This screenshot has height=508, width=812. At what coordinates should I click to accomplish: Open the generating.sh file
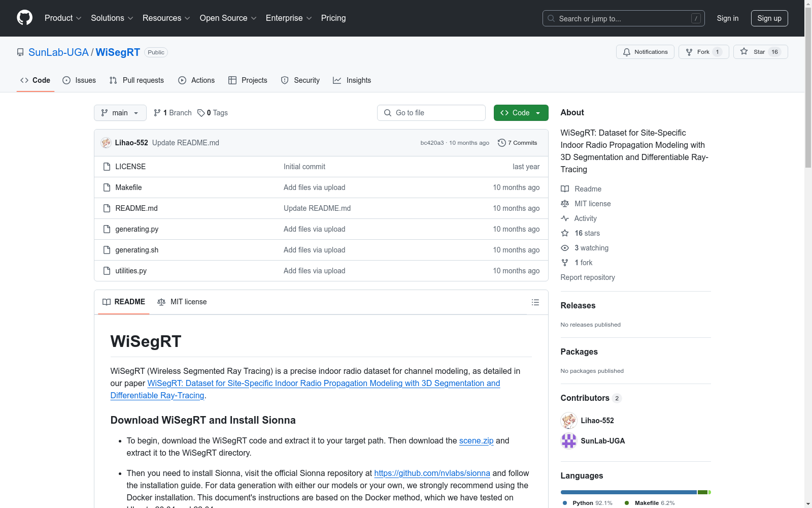click(137, 250)
